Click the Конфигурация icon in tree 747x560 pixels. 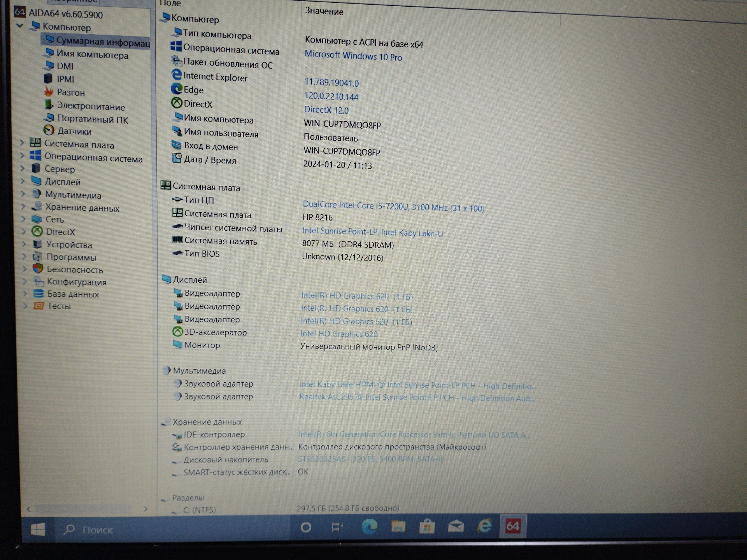(x=38, y=281)
